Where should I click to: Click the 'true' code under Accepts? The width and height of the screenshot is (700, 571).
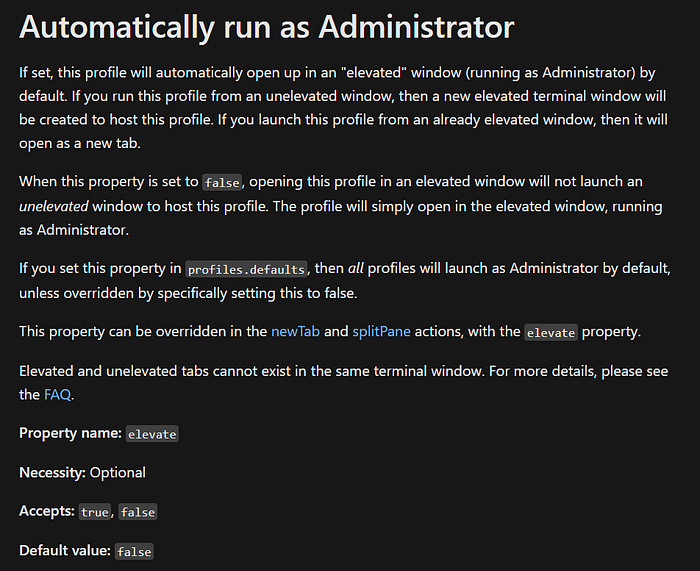[x=95, y=512]
